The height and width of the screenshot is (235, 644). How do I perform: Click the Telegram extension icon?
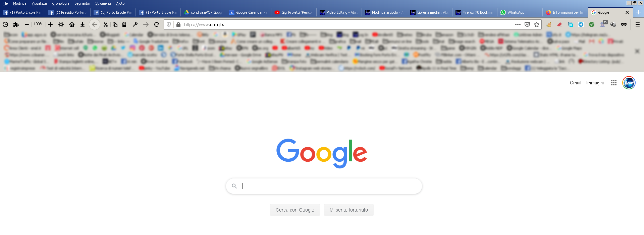click(581, 24)
